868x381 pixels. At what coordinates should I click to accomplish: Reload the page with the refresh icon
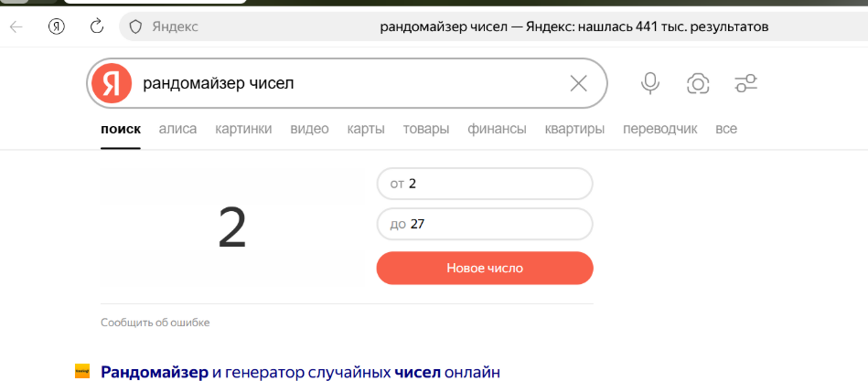pyautogui.click(x=97, y=26)
